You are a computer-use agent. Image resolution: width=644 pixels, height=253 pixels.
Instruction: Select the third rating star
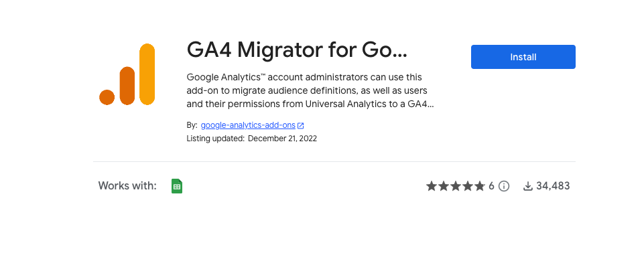(x=456, y=186)
